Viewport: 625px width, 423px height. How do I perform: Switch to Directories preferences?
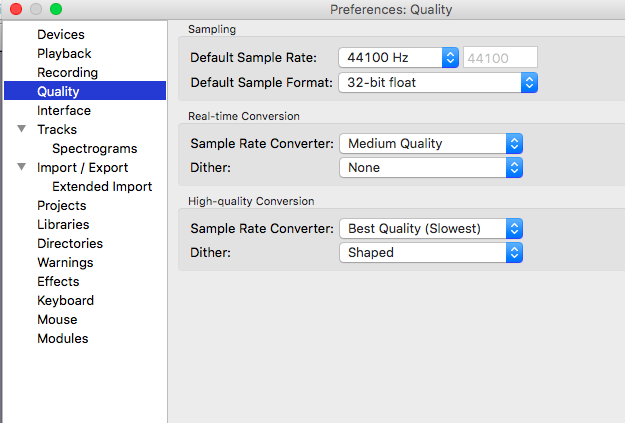(x=70, y=244)
